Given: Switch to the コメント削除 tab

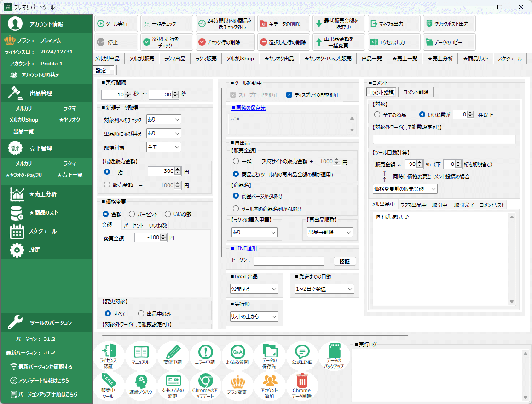Looking at the screenshot, I should pos(416,92).
